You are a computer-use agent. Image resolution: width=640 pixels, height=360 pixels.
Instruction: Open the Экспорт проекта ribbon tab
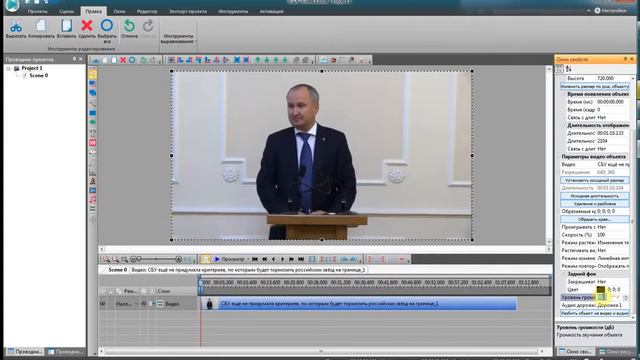188,11
